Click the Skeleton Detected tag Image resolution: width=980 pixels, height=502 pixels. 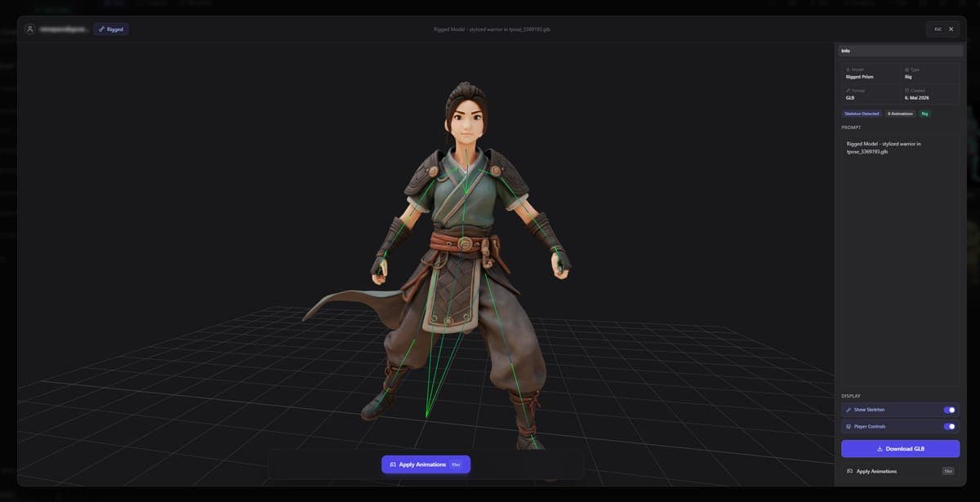point(862,113)
